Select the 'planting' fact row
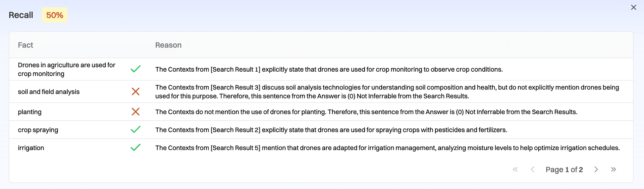The width and height of the screenshot is (644, 189). pyautogui.click(x=30, y=112)
